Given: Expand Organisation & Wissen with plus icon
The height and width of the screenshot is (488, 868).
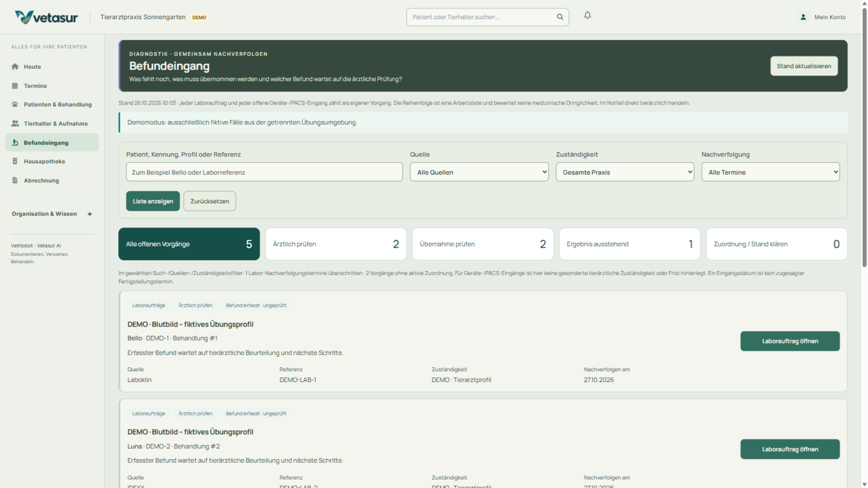Looking at the screenshot, I should 90,214.
